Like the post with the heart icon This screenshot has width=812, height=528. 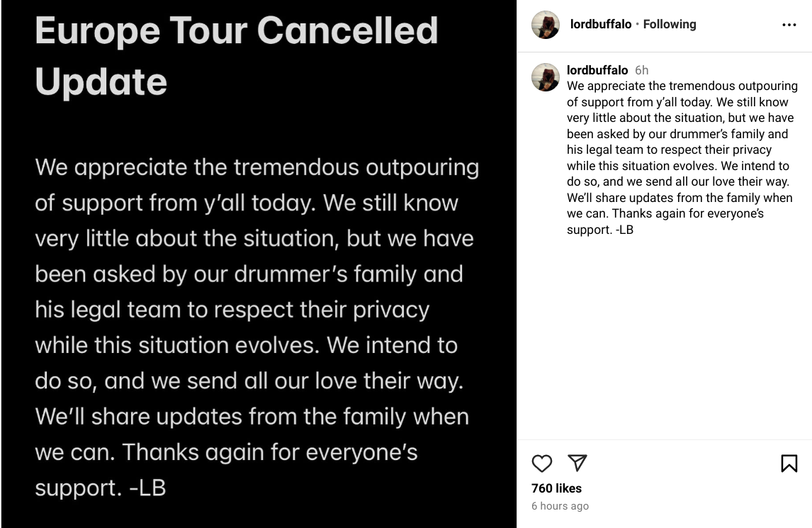[542, 464]
